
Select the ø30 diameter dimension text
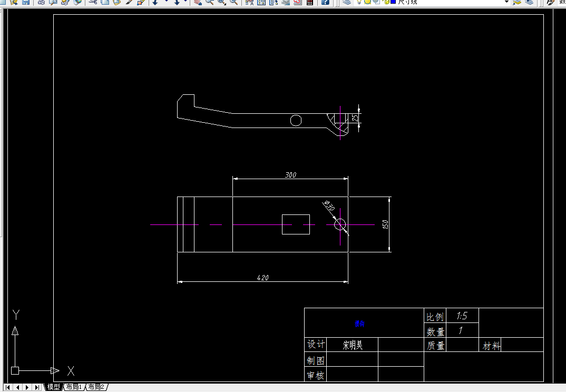click(329, 205)
